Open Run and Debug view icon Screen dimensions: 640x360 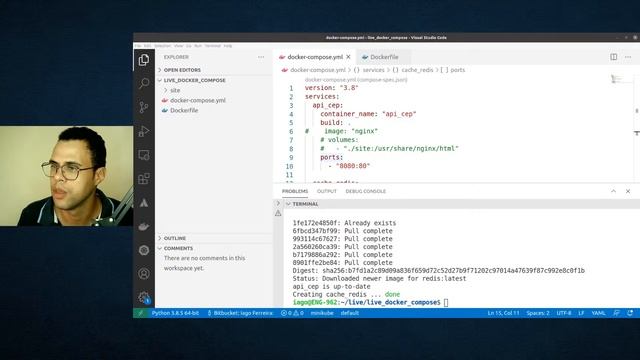[x=144, y=131]
